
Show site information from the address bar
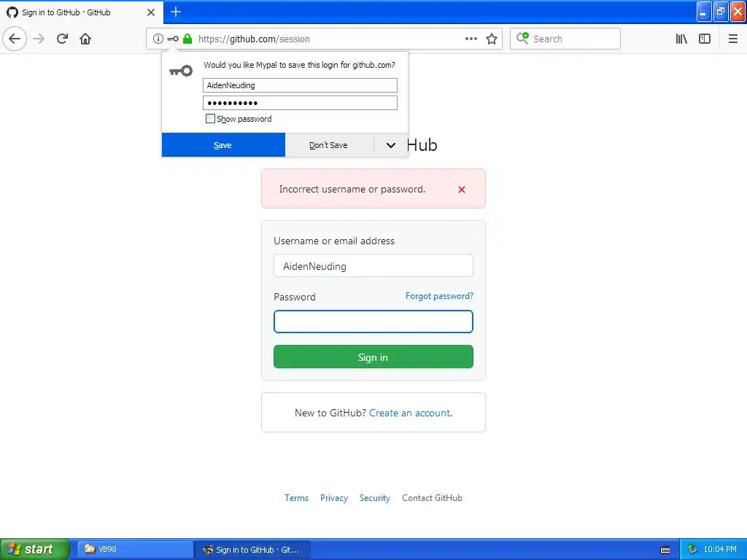click(158, 39)
